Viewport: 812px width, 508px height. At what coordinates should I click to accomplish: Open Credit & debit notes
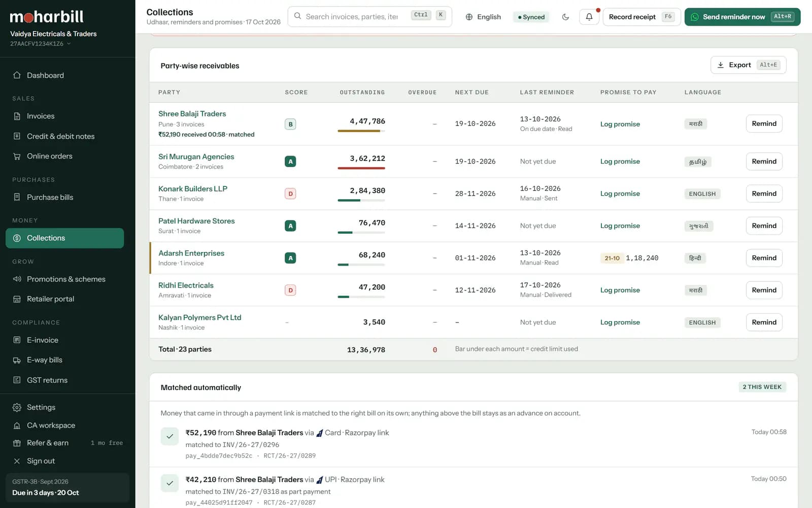(x=64, y=136)
